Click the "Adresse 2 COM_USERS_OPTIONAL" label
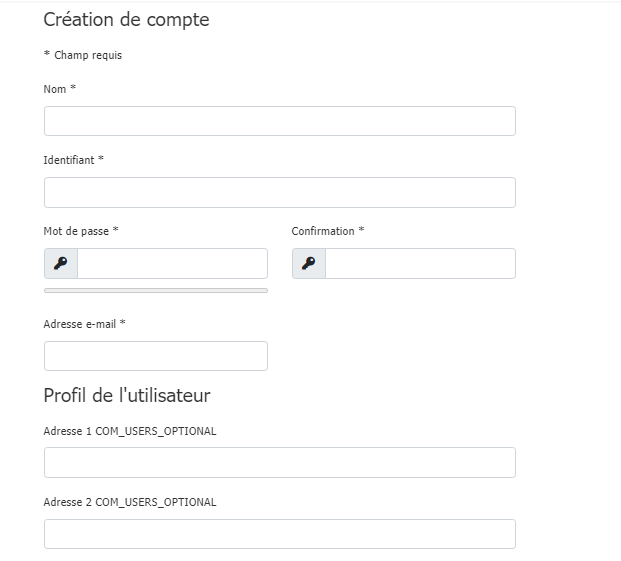621x561 pixels. click(130, 502)
